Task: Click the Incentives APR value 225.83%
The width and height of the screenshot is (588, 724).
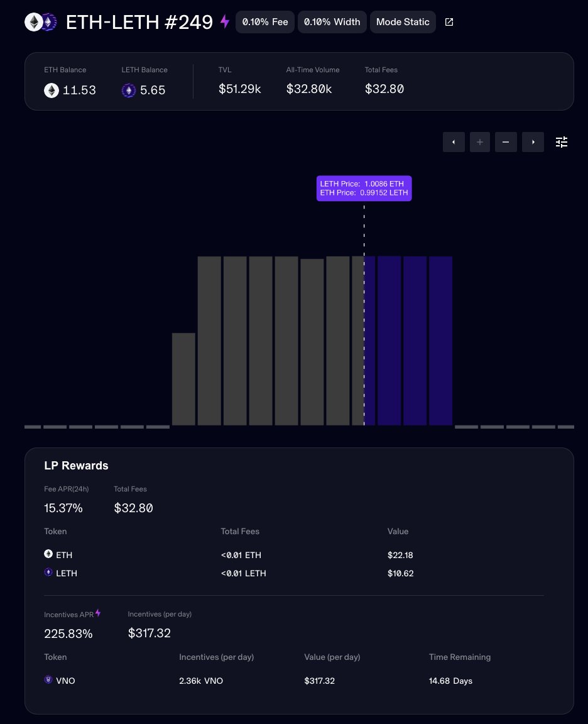Action: (x=68, y=633)
